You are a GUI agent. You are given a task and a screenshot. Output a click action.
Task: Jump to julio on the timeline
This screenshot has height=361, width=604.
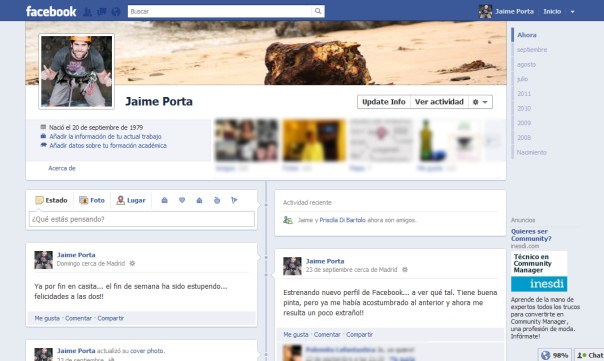[x=522, y=79]
